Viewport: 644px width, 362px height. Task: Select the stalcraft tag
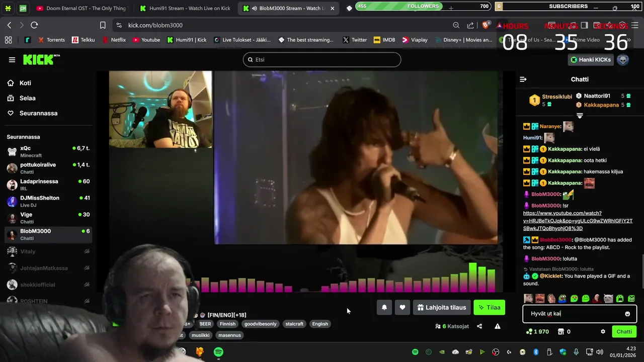point(294,324)
